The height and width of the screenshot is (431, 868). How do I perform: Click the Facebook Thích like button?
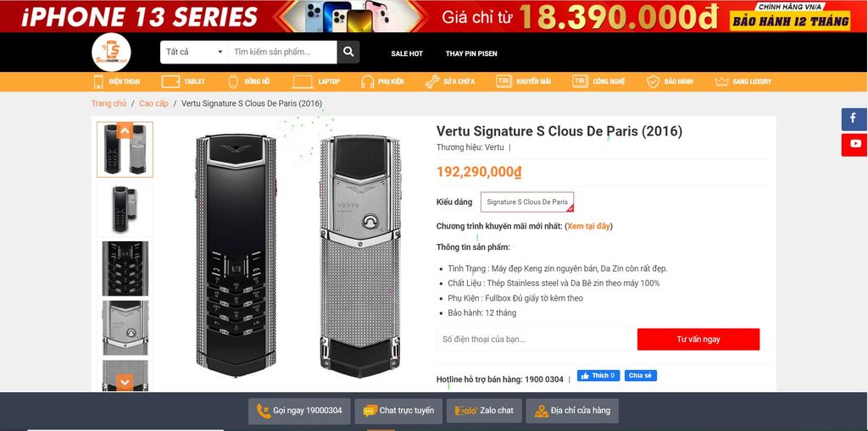pyautogui.click(x=598, y=376)
